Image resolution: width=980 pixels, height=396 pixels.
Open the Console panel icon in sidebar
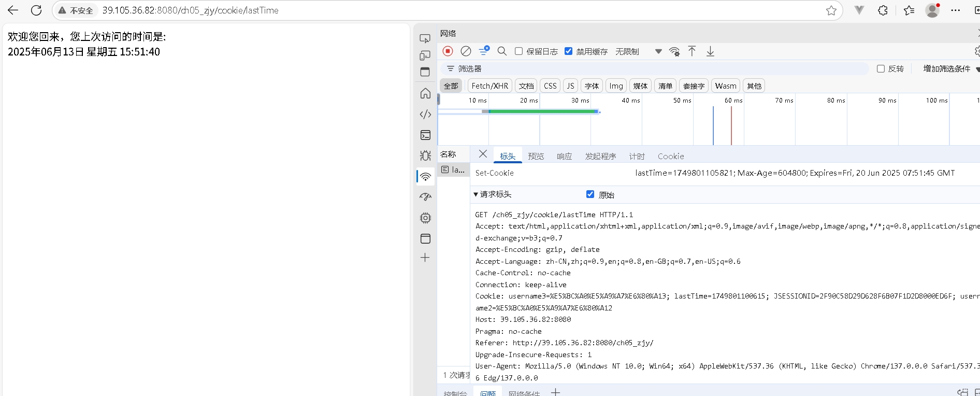(425, 135)
